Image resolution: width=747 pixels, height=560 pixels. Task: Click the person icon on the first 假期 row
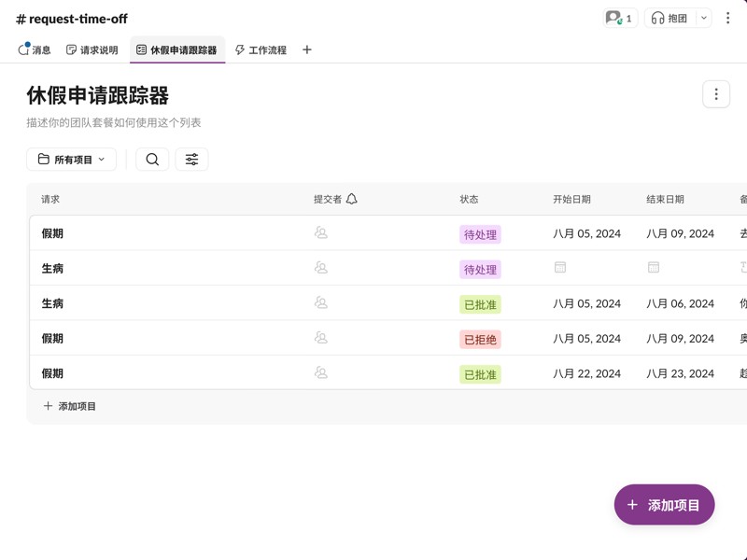(320, 232)
